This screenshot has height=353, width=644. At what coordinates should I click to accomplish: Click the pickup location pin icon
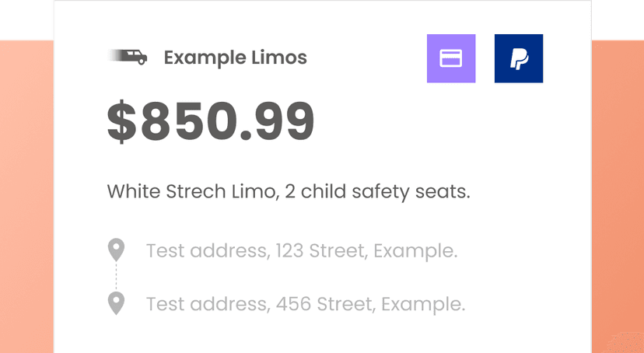[116, 250]
